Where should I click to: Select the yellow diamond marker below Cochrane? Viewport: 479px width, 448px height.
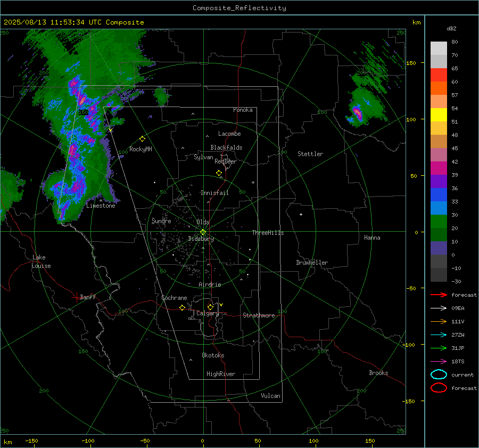182,308
